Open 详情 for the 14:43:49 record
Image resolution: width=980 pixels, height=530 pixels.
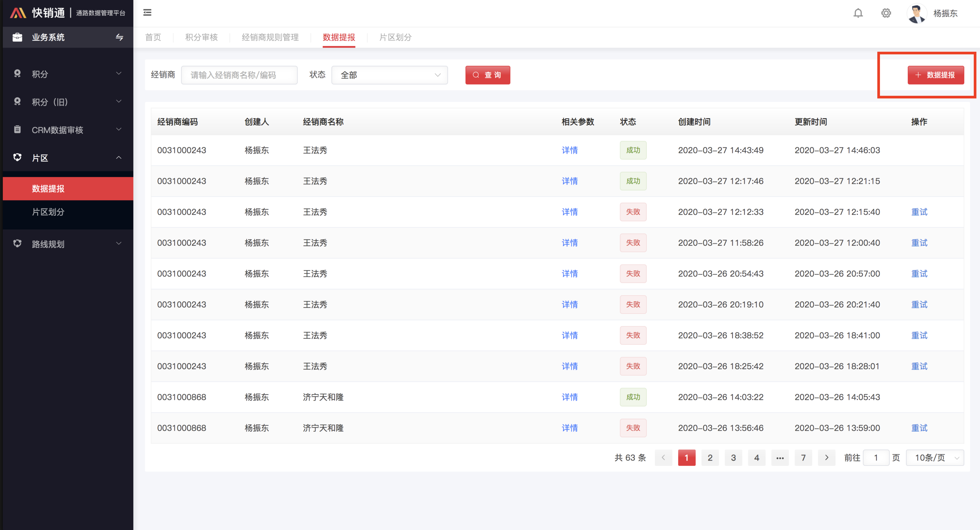(x=570, y=150)
